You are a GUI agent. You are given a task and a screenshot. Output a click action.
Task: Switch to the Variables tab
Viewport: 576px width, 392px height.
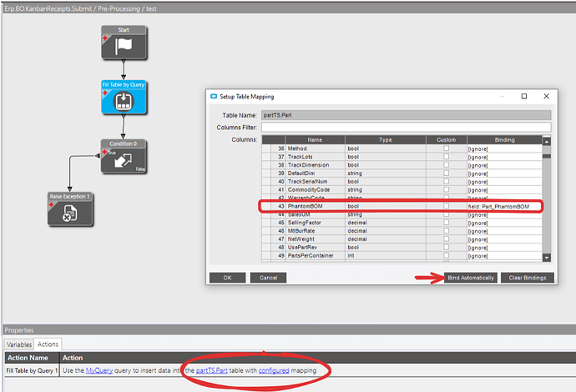tap(19, 344)
